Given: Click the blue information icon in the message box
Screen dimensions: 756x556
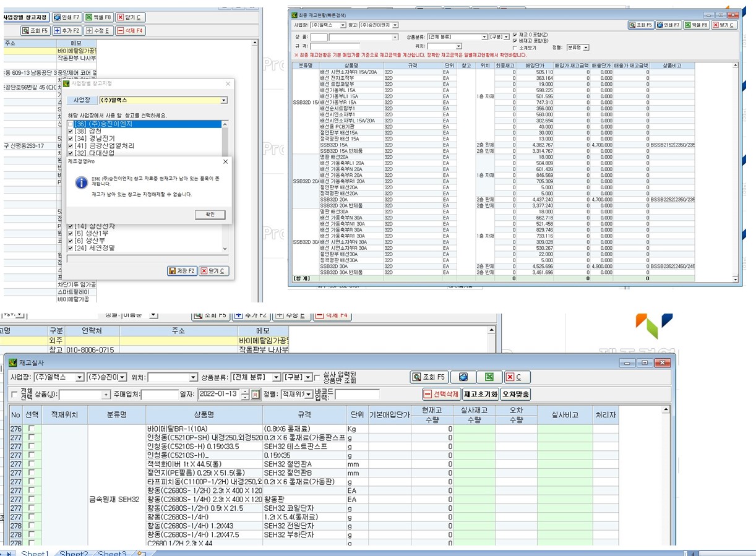Looking at the screenshot, I should [80, 182].
